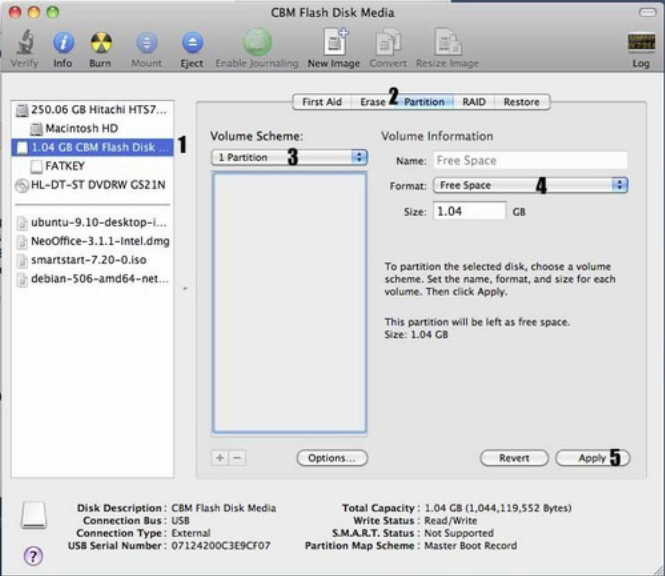Image resolution: width=665 pixels, height=576 pixels.
Task: Open the Log viewer icon
Action: pos(641,42)
